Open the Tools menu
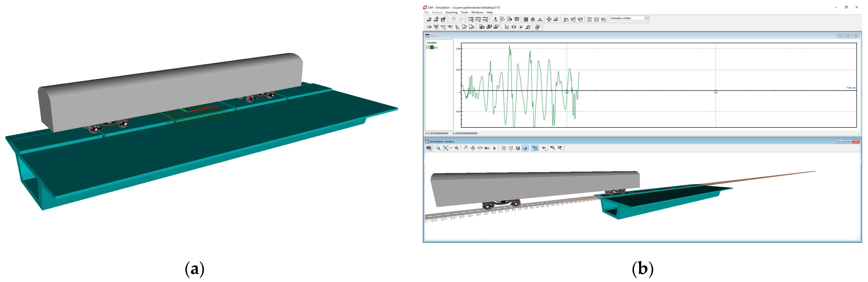 pos(464,13)
